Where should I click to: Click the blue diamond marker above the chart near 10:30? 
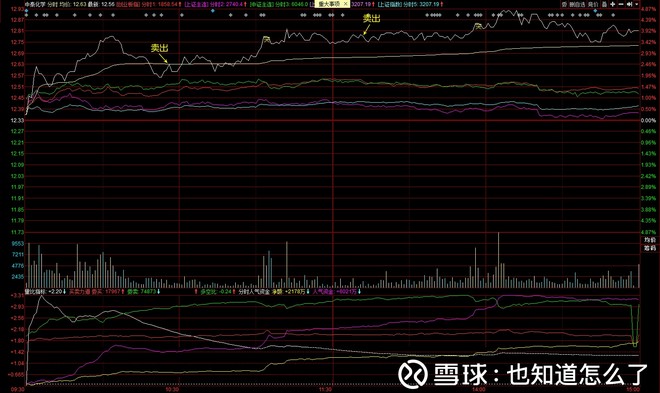point(213,11)
